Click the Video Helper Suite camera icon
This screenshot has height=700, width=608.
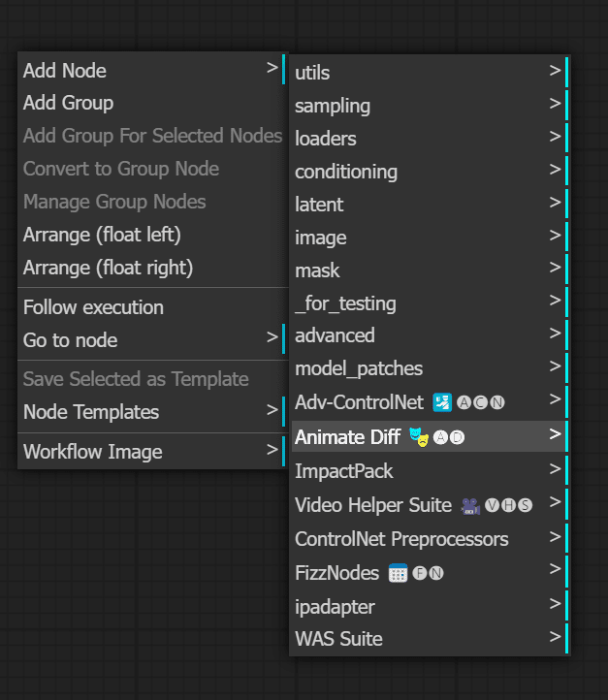(470, 506)
